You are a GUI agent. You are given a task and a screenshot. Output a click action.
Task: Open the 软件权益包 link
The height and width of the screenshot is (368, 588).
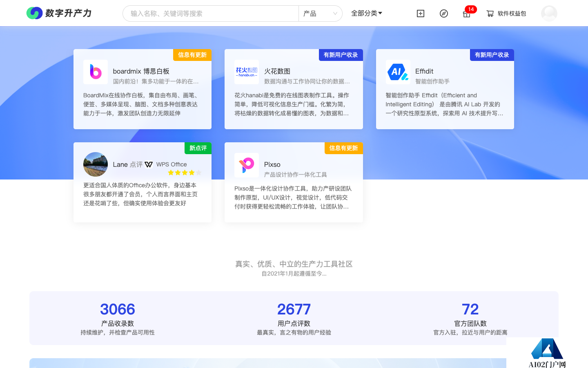[x=512, y=13]
